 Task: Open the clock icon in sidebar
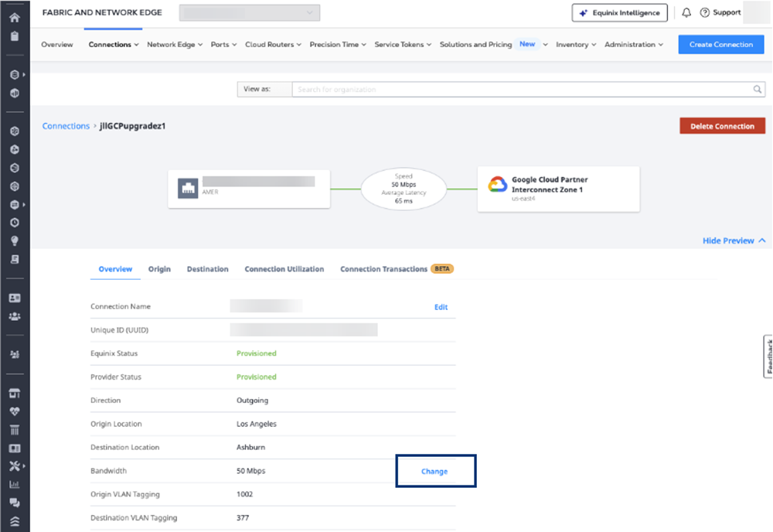(x=14, y=223)
